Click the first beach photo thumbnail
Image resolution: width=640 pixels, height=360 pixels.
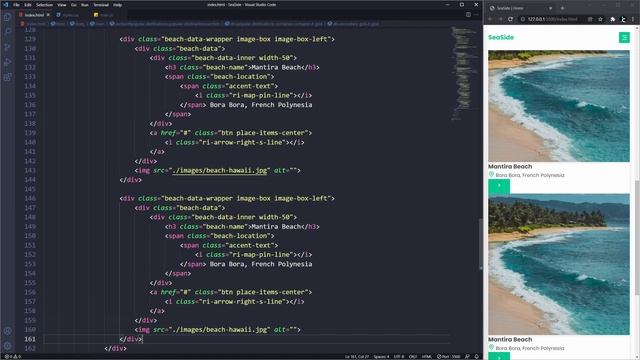click(559, 106)
